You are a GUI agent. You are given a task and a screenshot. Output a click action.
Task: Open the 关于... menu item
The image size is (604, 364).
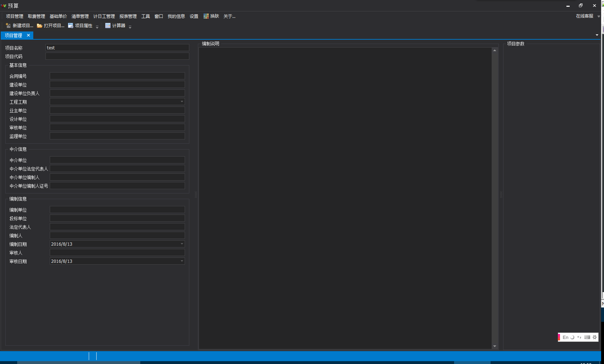[229, 16]
